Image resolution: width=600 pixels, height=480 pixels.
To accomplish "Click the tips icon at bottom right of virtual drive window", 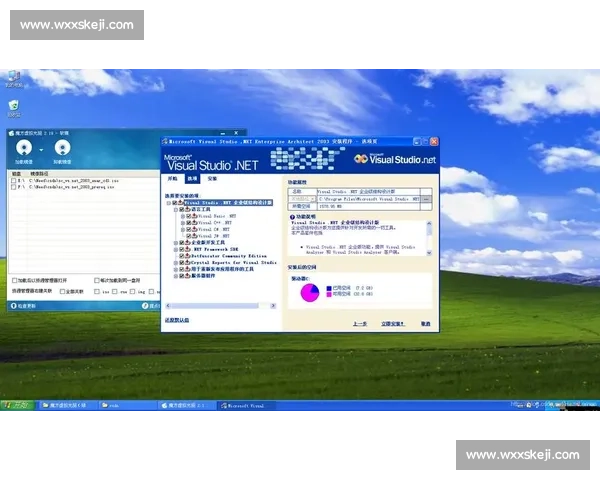I will coord(145,306).
